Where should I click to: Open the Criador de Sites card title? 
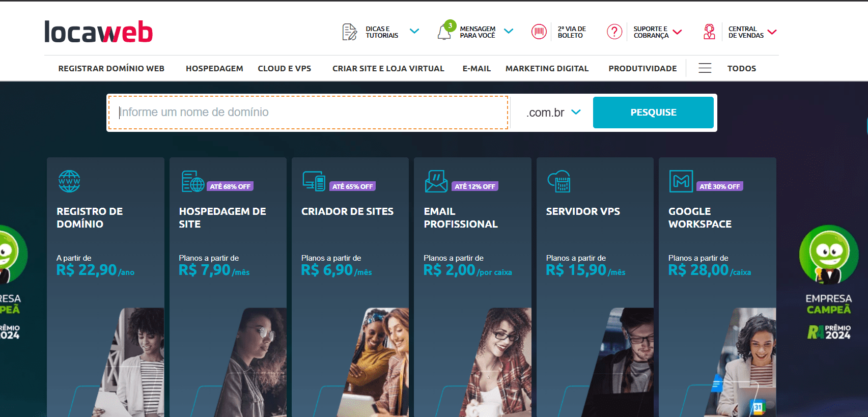point(347,211)
